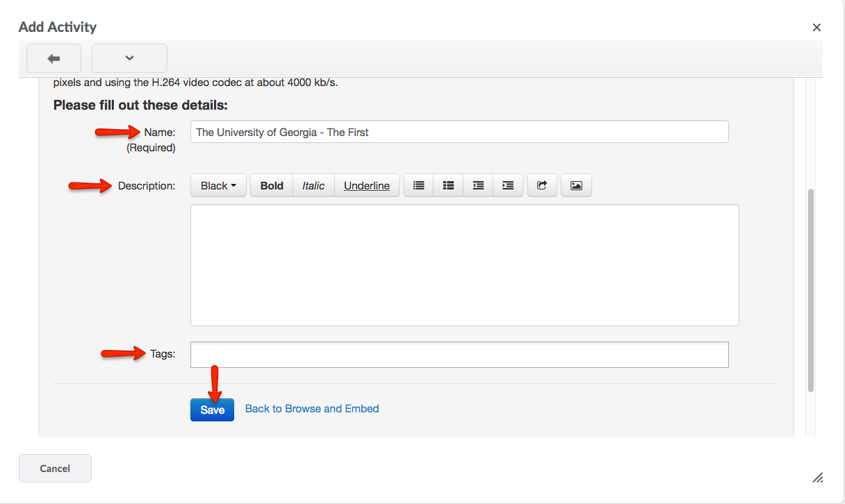Decrease indent in the description
The width and height of the screenshot is (845, 504).
478,185
